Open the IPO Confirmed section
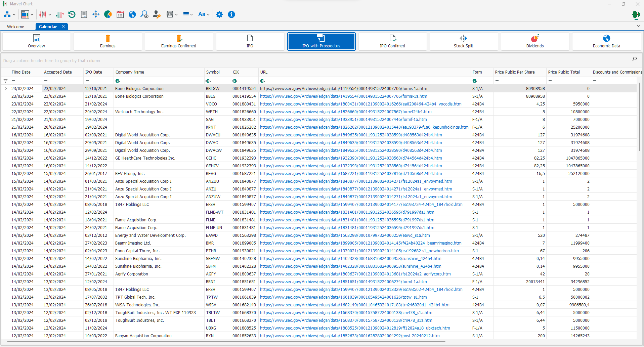This screenshot has height=347, width=644. [x=392, y=42]
